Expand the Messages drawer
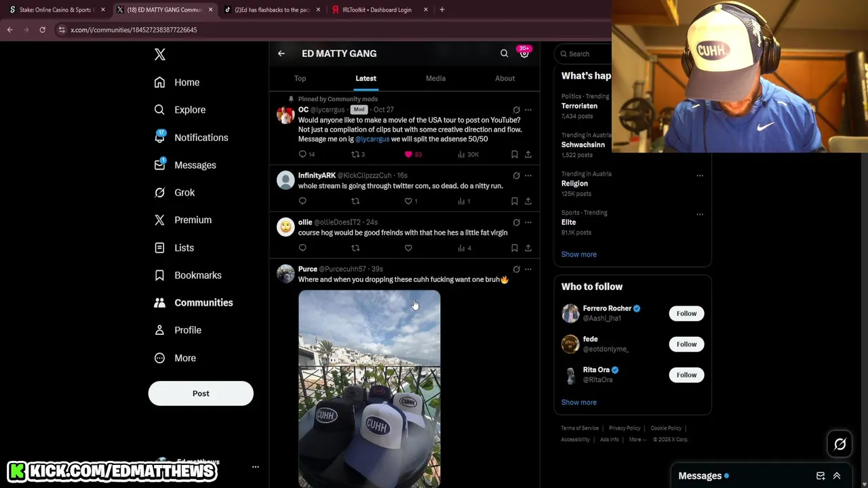Screen dimensions: 868x488 [837, 476]
